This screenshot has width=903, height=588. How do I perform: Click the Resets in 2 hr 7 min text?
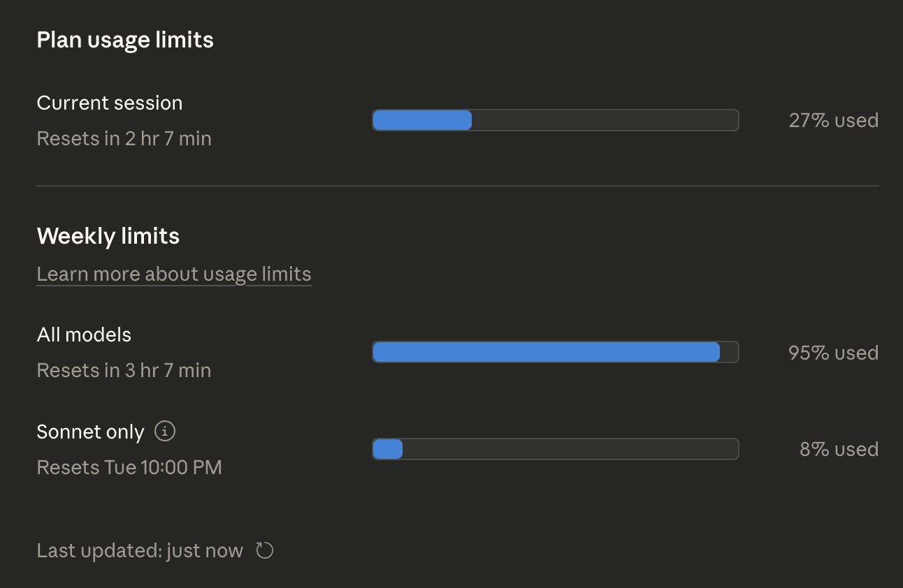point(124,138)
